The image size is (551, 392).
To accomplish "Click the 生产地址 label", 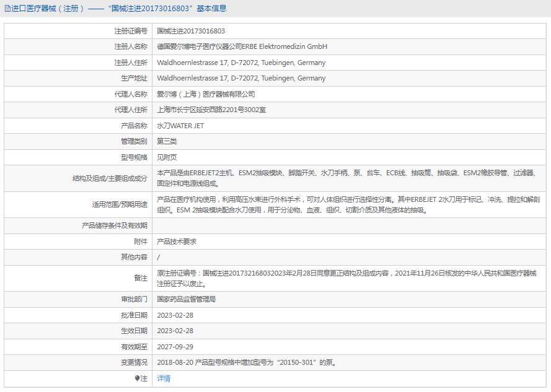I will pos(134,78).
